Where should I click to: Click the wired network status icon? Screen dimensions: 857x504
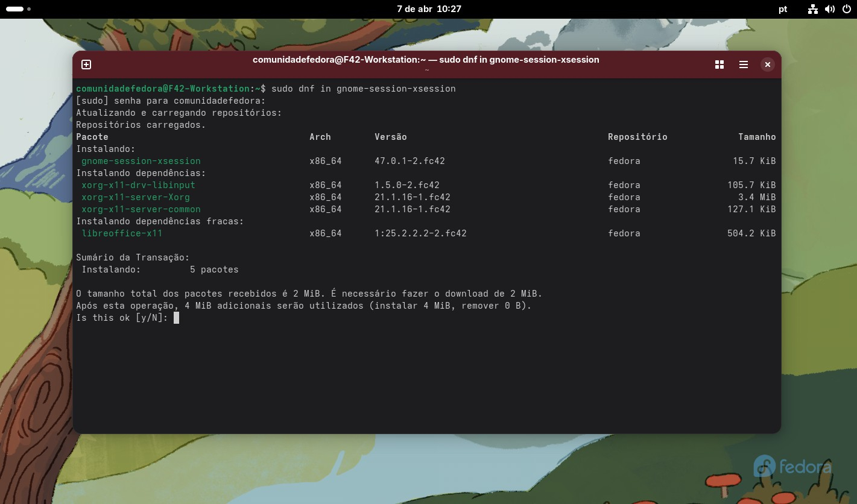pos(813,9)
